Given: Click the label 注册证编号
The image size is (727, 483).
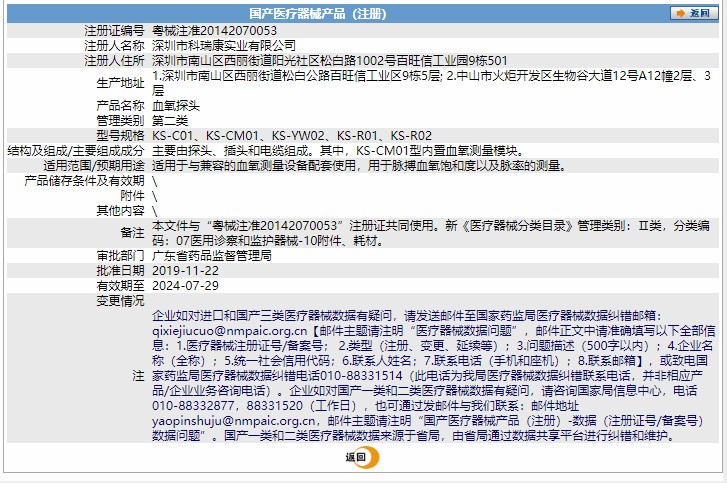Looking at the screenshot, I should 114,31.
